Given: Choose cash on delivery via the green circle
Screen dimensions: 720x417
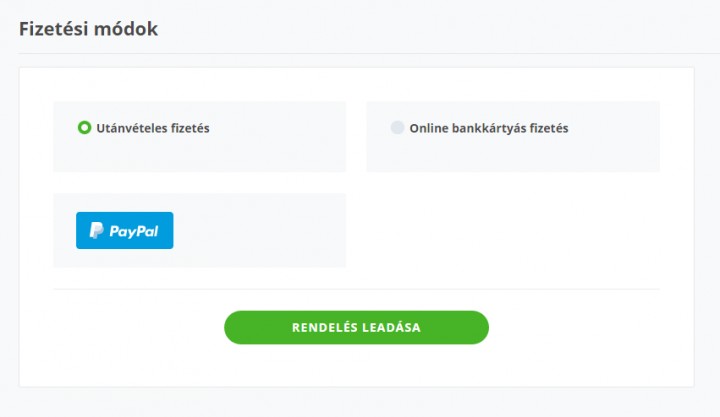Looking at the screenshot, I should click(84, 128).
